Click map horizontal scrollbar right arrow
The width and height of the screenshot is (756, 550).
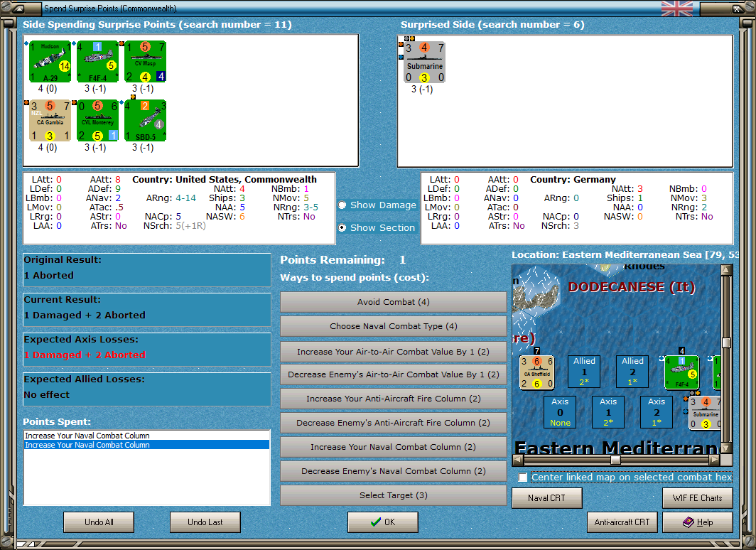[x=715, y=460]
